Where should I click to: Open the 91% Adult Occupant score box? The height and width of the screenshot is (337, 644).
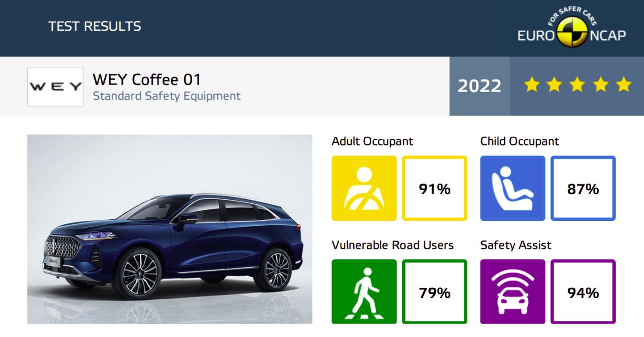pos(435,188)
